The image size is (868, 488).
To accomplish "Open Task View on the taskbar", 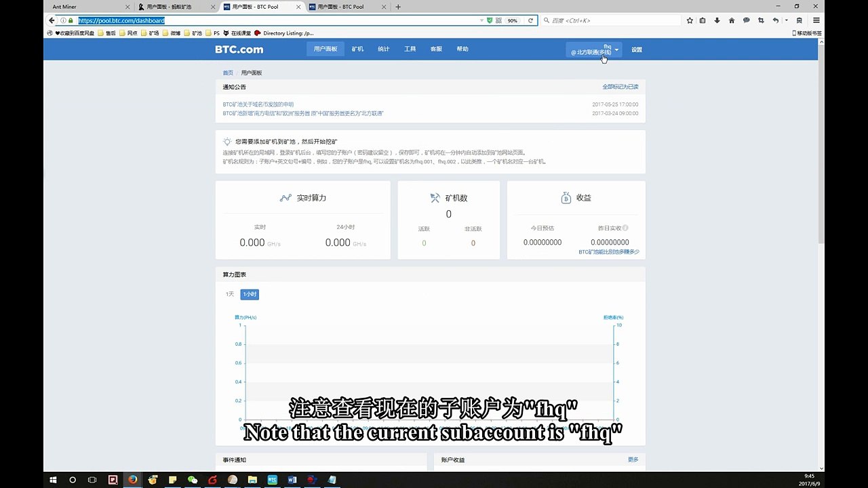I will point(93,480).
